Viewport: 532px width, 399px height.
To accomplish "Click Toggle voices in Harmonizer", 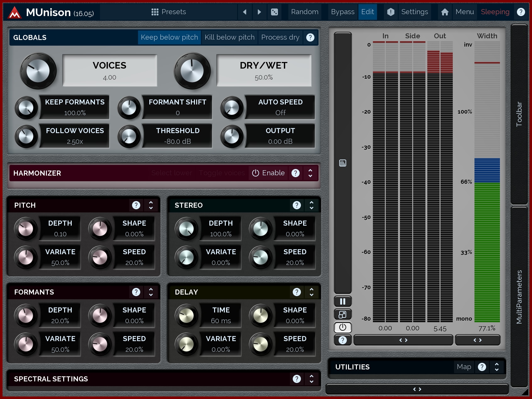I will click(x=222, y=173).
